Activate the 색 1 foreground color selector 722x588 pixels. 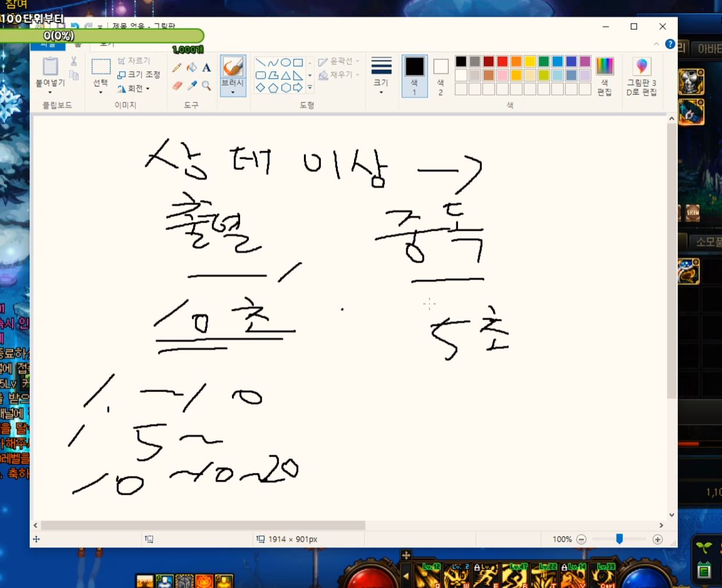click(414, 76)
